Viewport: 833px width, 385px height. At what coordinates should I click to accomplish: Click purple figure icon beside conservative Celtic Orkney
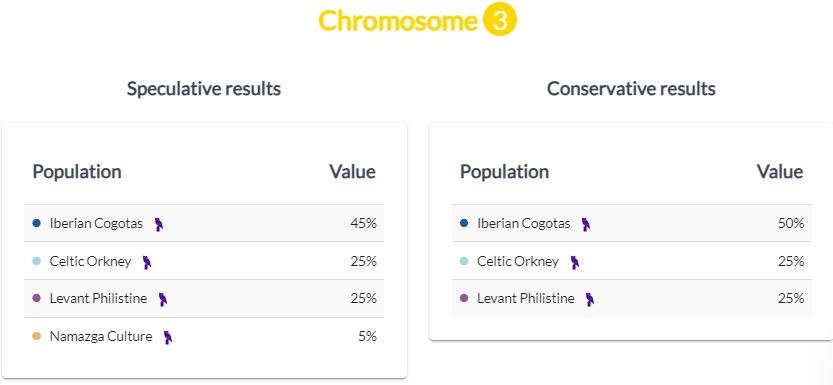[574, 262]
